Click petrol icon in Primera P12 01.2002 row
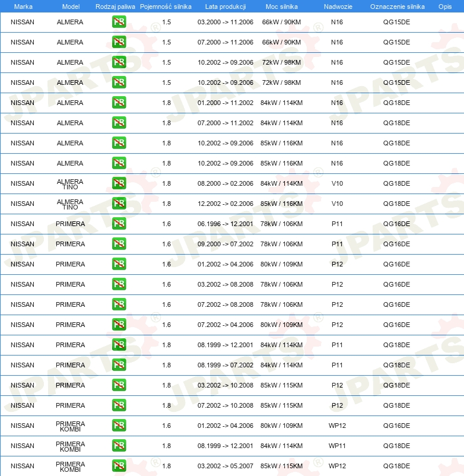The height and width of the screenshot is (476, 464). point(119,264)
